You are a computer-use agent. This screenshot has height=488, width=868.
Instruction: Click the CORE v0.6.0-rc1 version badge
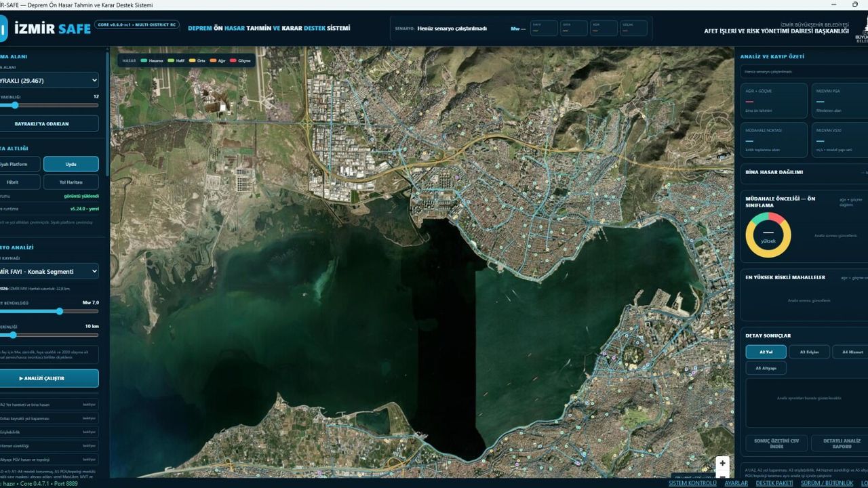(x=137, y=24)
